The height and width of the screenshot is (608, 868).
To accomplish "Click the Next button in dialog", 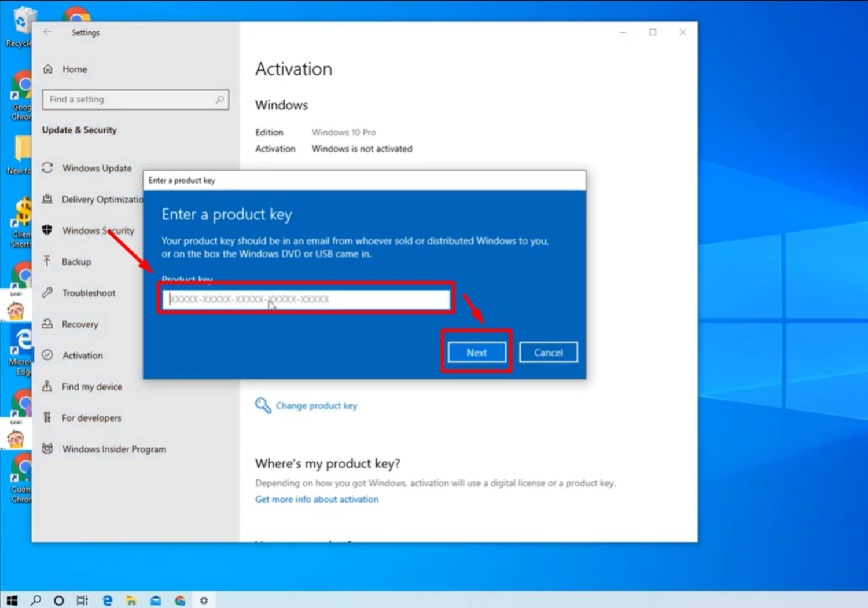I will pyautogui.click(x=477, y=352).
